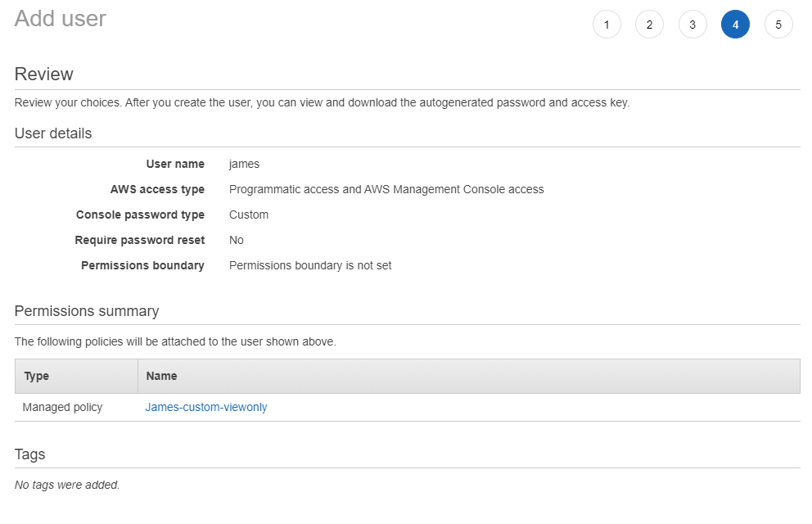Click the highlighted step 4 circle
Viewport: 812px width, 524px height.
(735, 25)
